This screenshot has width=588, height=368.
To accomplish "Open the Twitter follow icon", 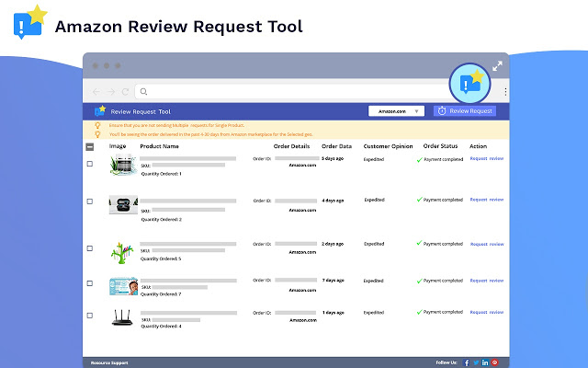I will (476, 362).
